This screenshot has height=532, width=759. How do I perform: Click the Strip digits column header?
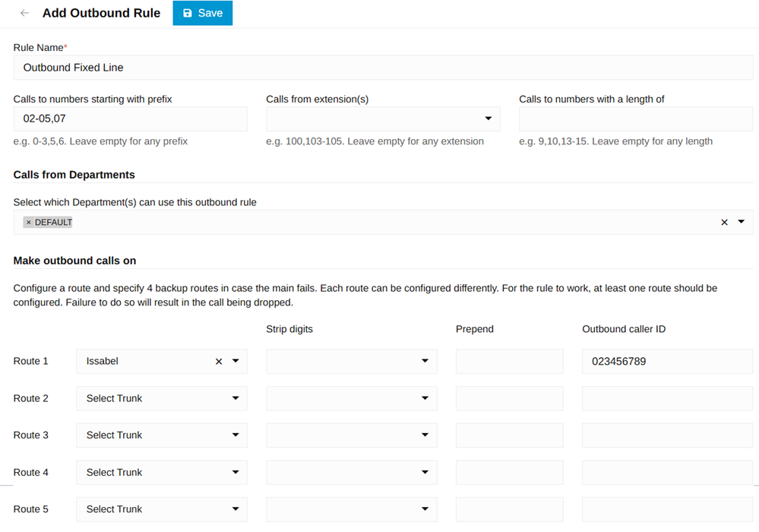point(289,329)
